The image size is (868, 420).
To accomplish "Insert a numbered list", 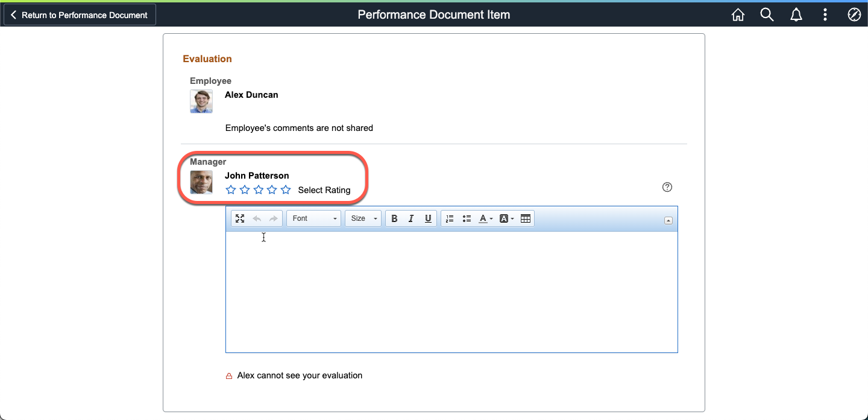I will 450,218.
